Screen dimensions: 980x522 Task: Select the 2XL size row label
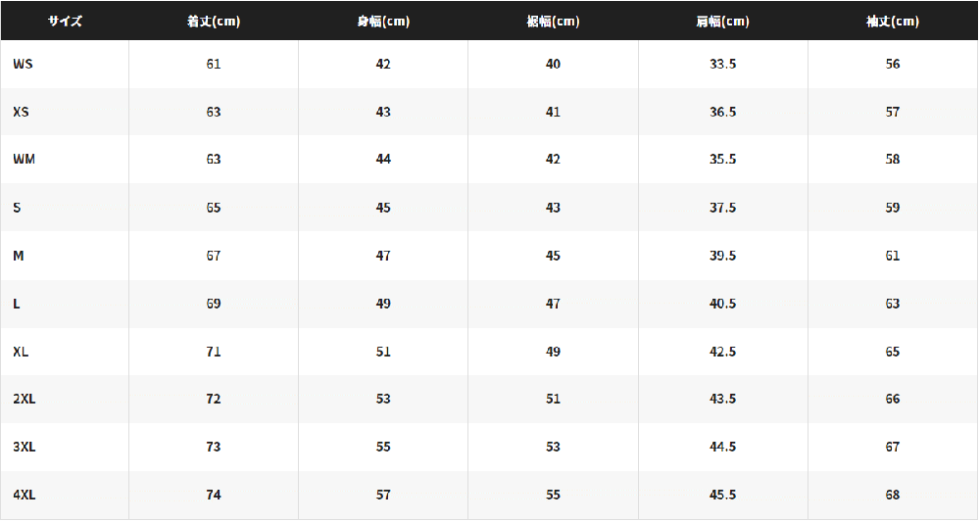(24, 399)
